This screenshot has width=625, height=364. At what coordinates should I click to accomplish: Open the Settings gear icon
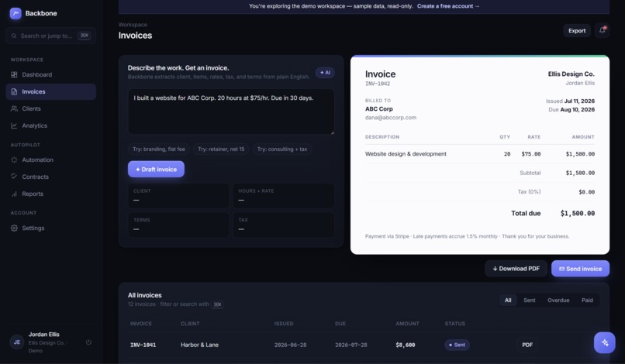click(x=14, y=228)
